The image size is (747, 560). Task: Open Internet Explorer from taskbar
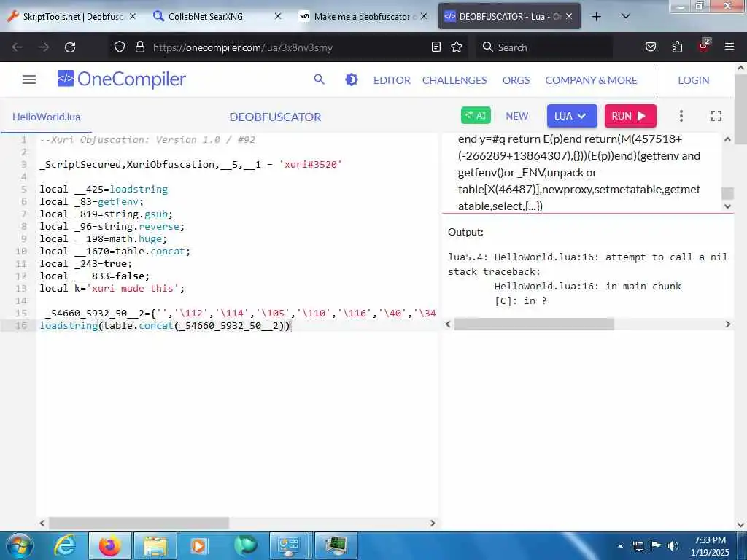click(x=64, y=545)
